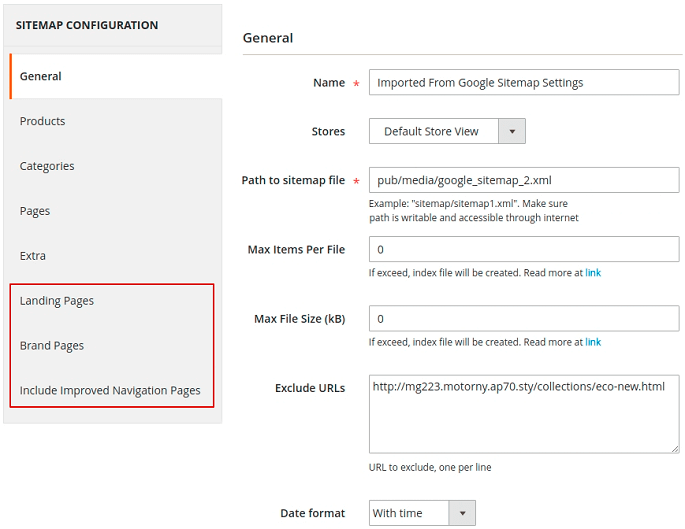Image resolution: width=685 pixels, height=529 pixels.
Task: Expand the Stores dropdown arrow
Action: click(x=511, y=131)
